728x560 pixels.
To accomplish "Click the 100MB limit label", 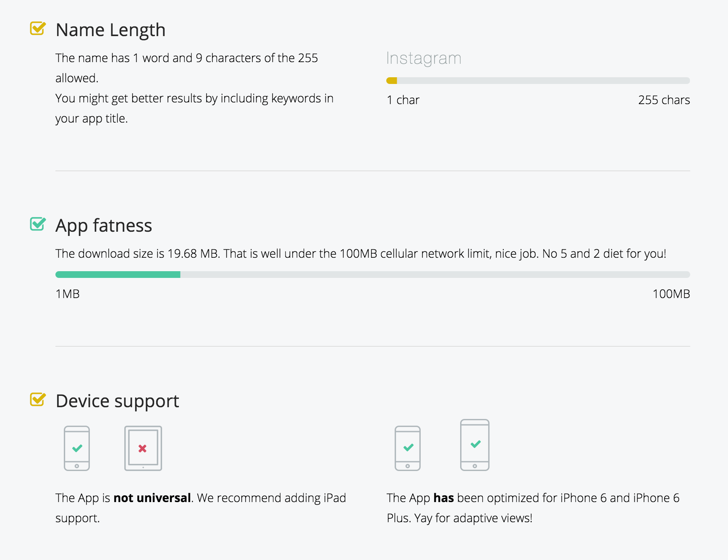I will pos(671,294).
